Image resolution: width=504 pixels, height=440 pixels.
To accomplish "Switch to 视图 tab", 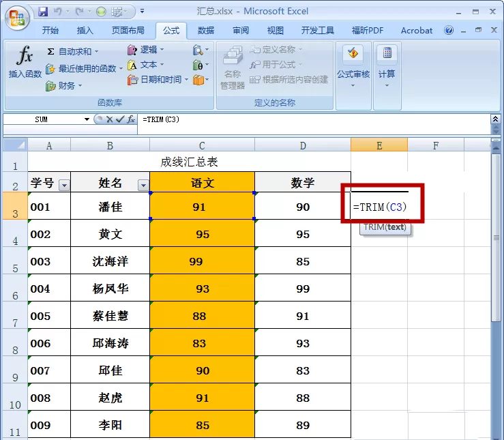I will coord(276,31).
